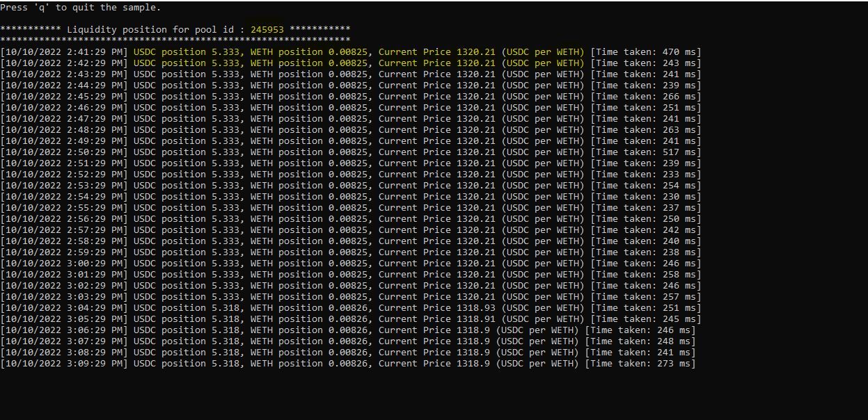This screenshot has height=420, width=868.
Task: Click the 2:47:29 PM timestamp
Action: point(64,119)
